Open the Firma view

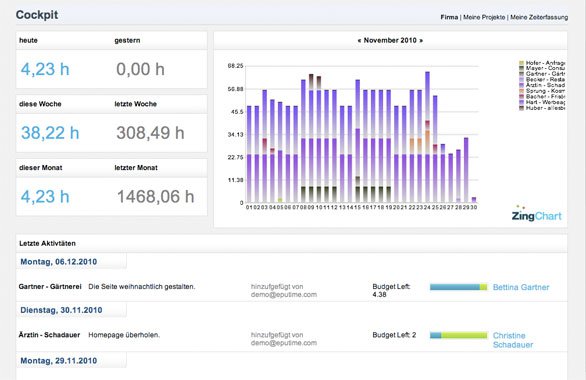click(449, 17)
